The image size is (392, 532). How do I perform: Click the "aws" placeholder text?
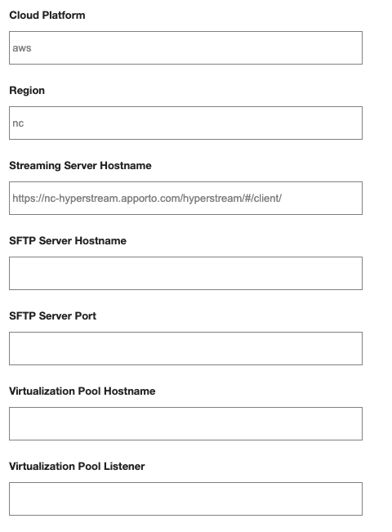point(22,48)
